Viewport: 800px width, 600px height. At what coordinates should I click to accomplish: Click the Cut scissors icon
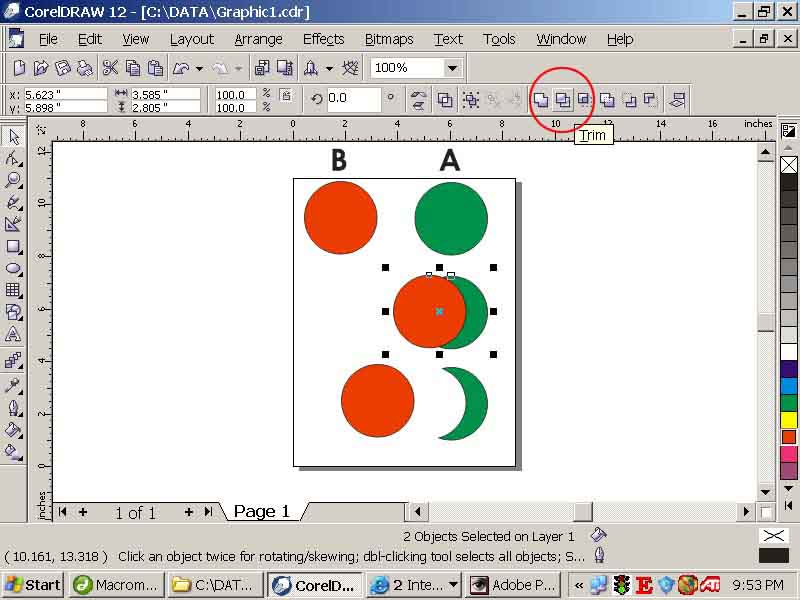(x=110, y=68)
